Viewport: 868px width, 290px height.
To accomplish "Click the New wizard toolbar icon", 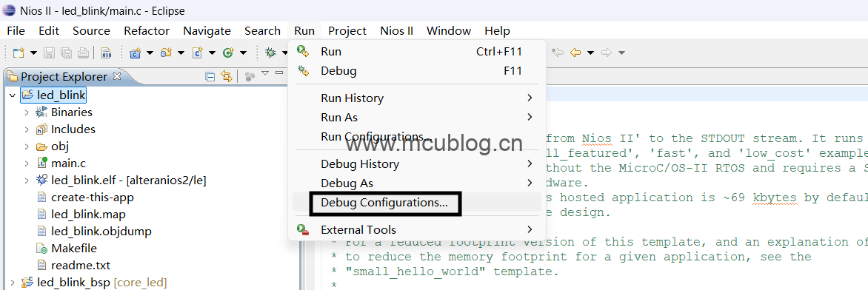I will point(19,53).
